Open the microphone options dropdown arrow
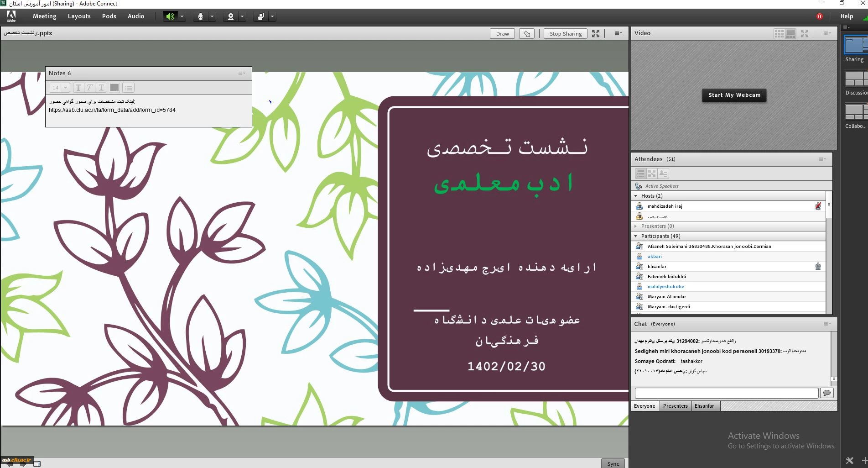 click(212, 16)
